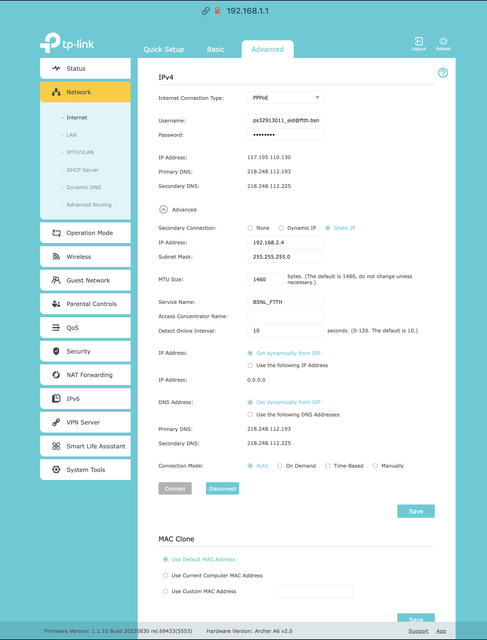Screen dimensions: 487x640
Task: Open Internet Connection Type dropdown
Action: pos(285,98)
